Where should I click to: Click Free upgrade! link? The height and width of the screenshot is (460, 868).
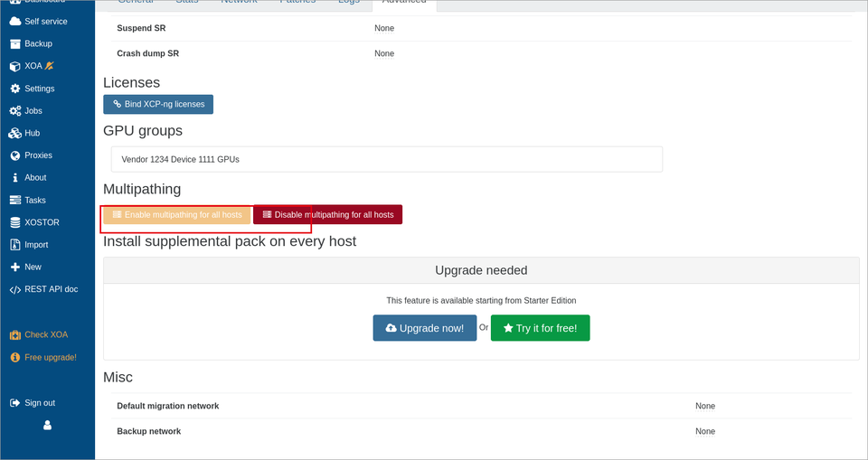[x=51, y=358]
